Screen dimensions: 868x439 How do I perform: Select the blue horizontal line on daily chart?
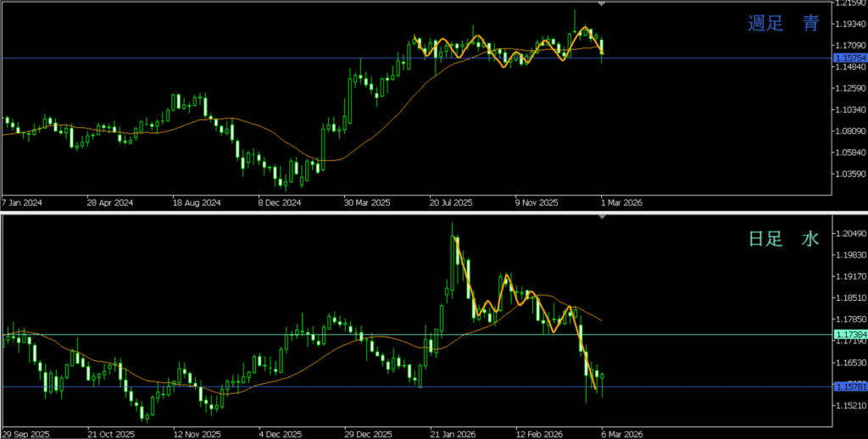pyautogui.click(x=254, y=386)
